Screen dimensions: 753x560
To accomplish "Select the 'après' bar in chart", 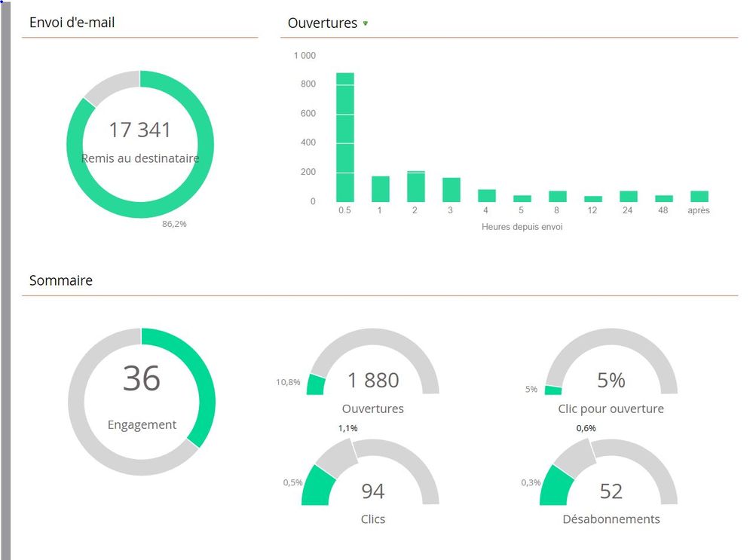I will [x=699, y=196].
